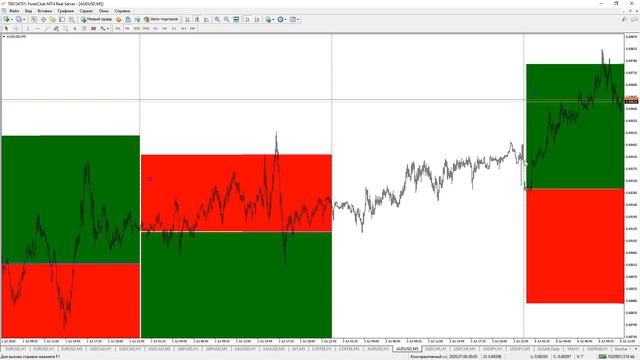Expand the Periods dropdown arrow
This screenshot has width=640, height=360.
point(285,19)
